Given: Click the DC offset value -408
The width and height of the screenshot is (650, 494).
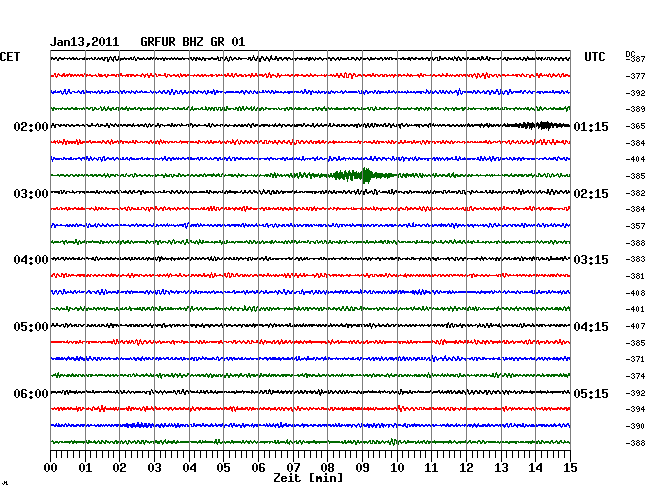Looking at the screenshot, I should click(x=635, y=293).
